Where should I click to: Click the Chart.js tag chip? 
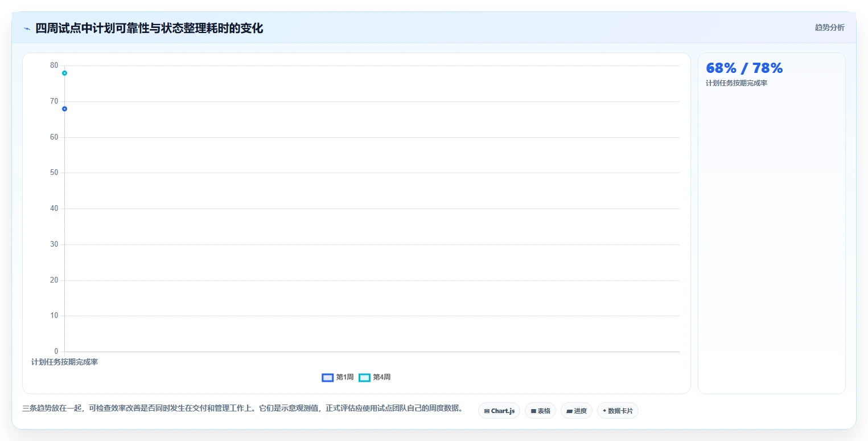tap(499, 411)
